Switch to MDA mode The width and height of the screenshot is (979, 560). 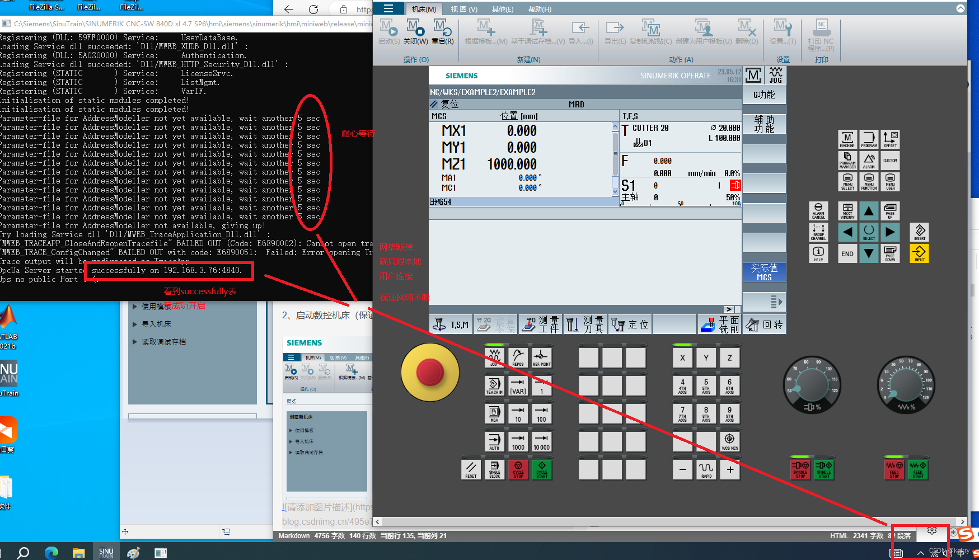pos(494,413)
